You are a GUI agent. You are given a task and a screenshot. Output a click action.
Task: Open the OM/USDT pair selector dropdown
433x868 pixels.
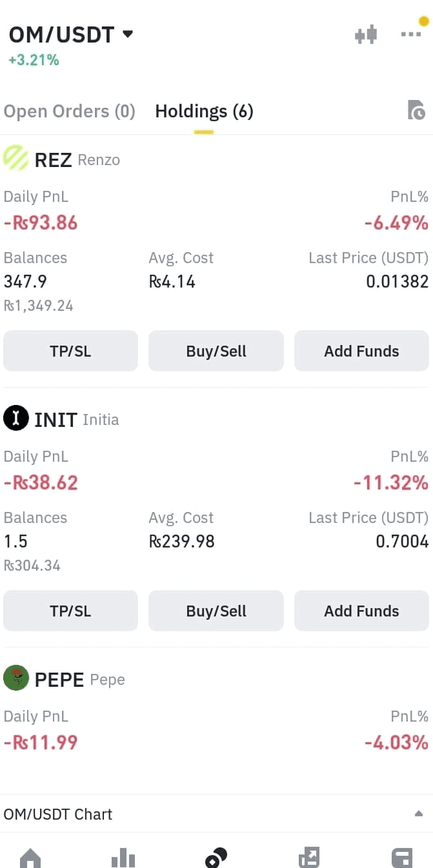(71, 34)
